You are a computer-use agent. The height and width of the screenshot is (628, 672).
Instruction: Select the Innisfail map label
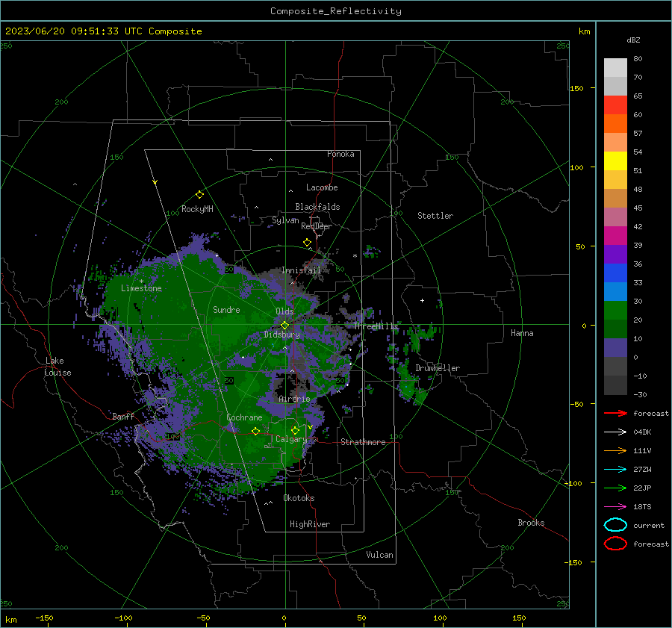tap(301, 270)
